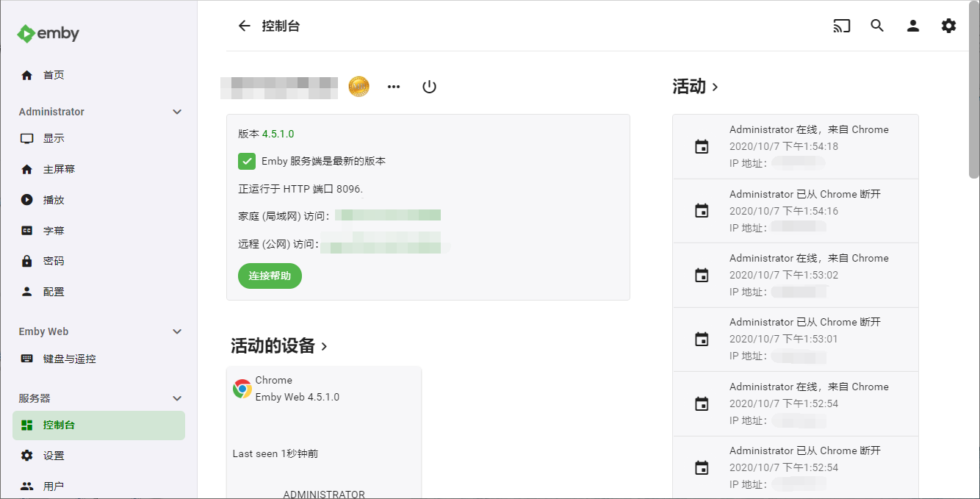
Task: Click the 控制台 page title
Action: (x=281, y=26)
